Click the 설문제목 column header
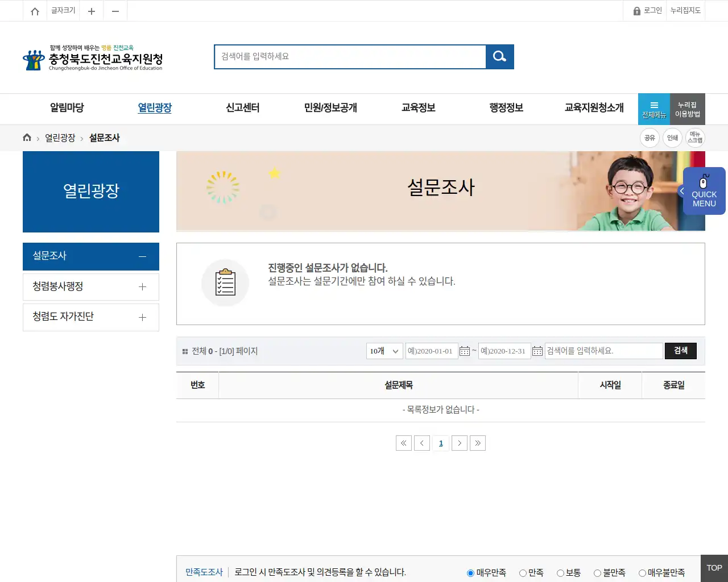Viewport: 728px width, 582px height. [x=399, y=385]
